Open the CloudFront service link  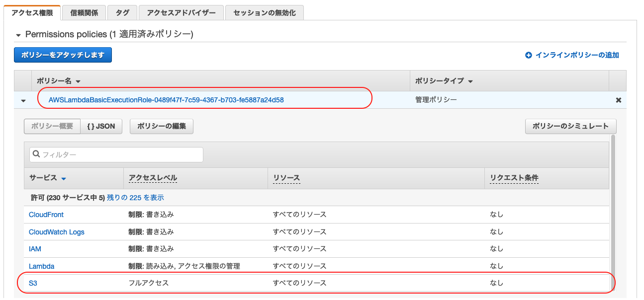[x=46, y=215]
